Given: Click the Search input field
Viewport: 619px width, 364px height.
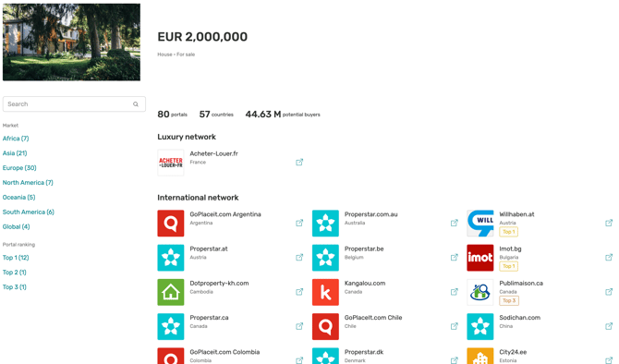Looking at the screenshot, I should [x=74, y=104].
